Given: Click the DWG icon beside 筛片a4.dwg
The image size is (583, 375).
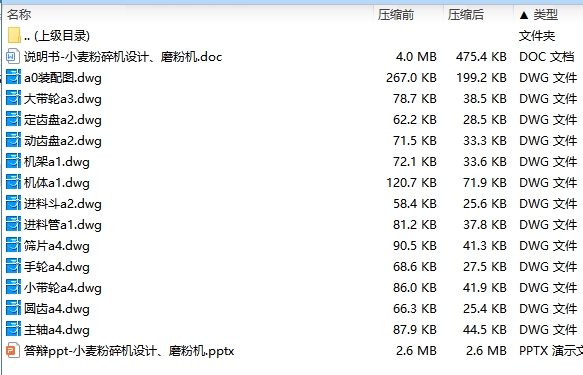Looking at the screenshot, I should 13,245.
